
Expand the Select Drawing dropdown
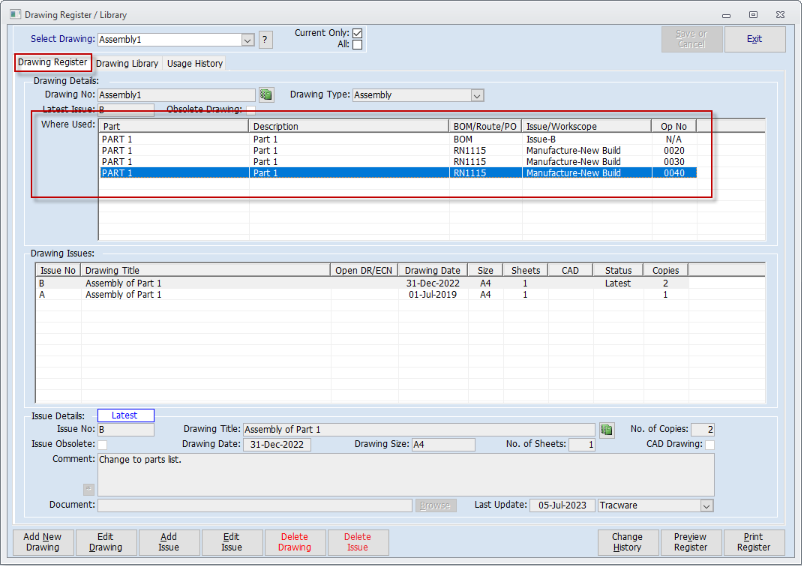click(247, 40)
